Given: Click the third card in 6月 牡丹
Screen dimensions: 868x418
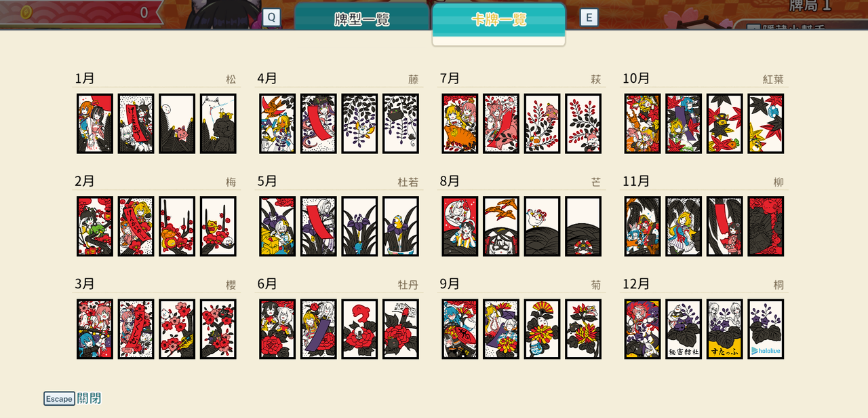Looking at the screenshot, I should [359, 329].
